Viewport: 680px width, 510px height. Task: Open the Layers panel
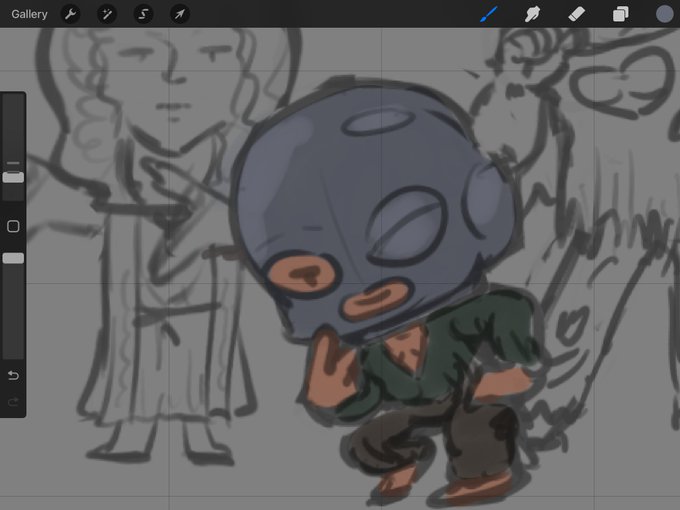(x=621, y=14)
